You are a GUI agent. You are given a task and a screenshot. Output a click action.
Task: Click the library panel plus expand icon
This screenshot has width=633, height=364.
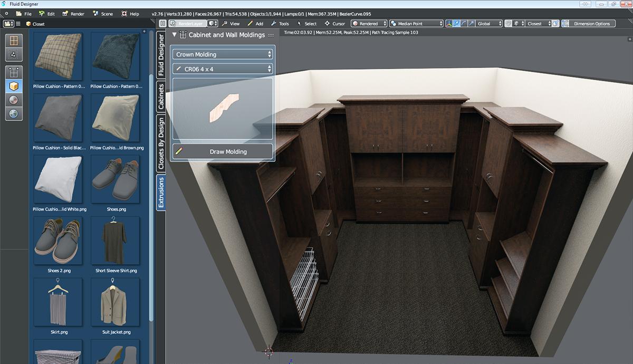point(145,32)
